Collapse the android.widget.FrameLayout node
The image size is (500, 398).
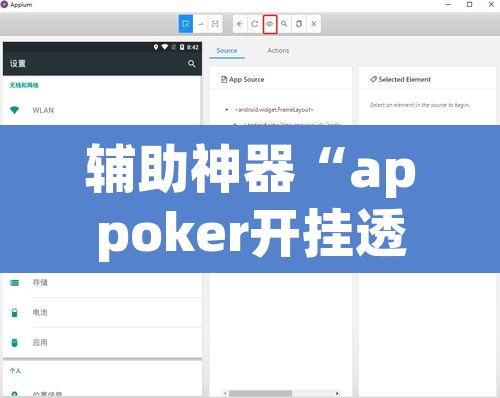[227, 110]
